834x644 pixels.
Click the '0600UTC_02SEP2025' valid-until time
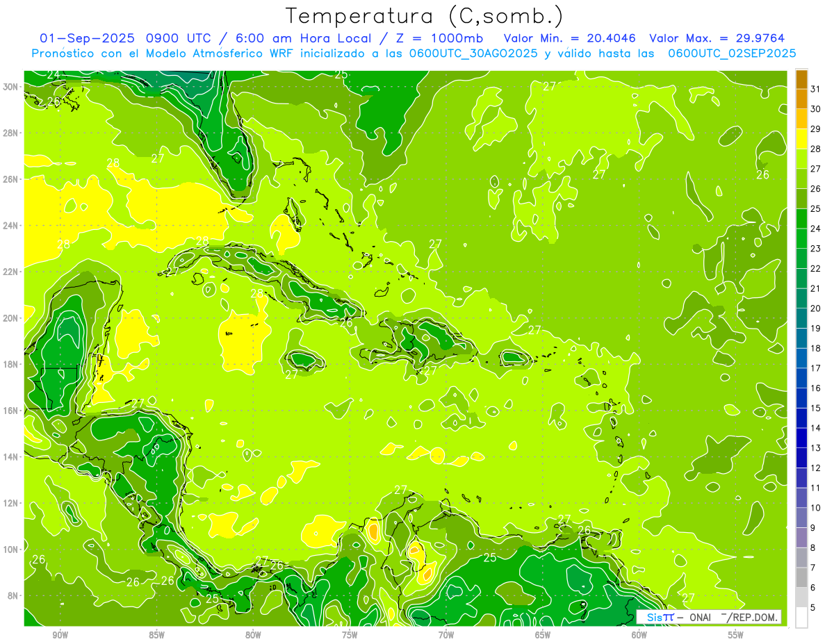(732, 53)
